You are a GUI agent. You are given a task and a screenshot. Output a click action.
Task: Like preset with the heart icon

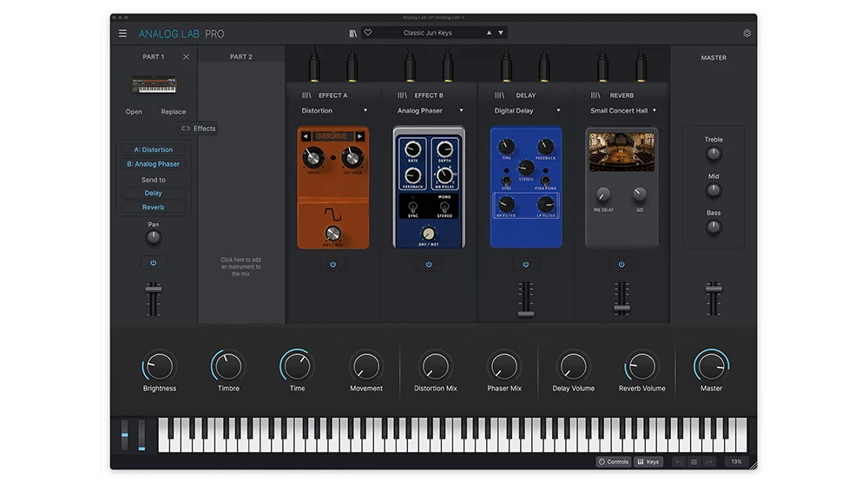[x=367, y=33]
